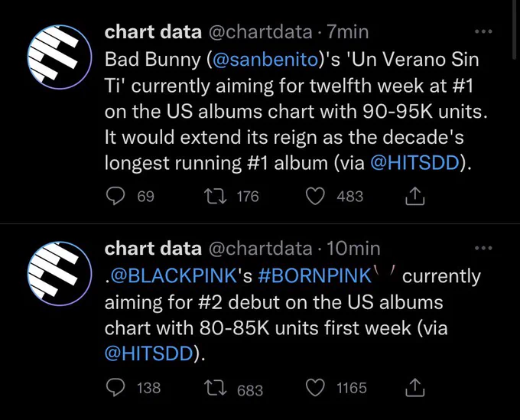Share the BLACKPINK tweet

click(415, 388)
